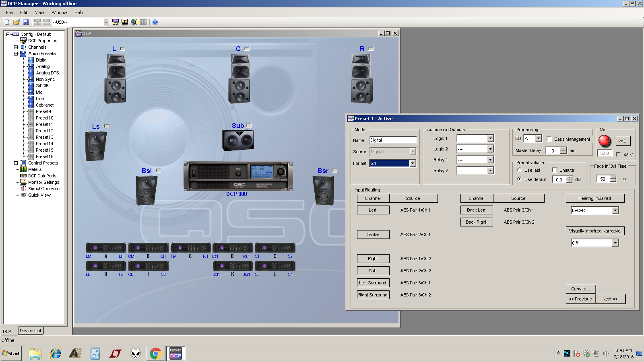
Task: Tick the checkbox next to Bsr speaker
Action: tap(335, 171)
